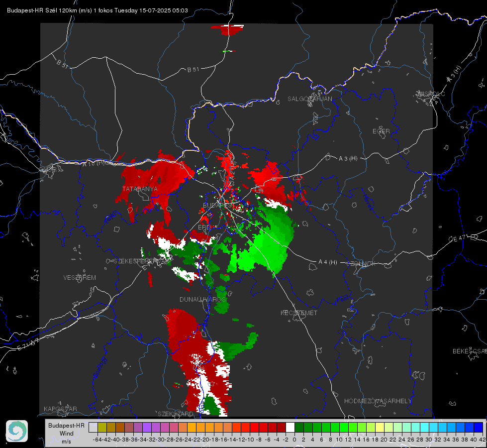
Task: Click the EGER city label
Action: [x=381, y=131]
